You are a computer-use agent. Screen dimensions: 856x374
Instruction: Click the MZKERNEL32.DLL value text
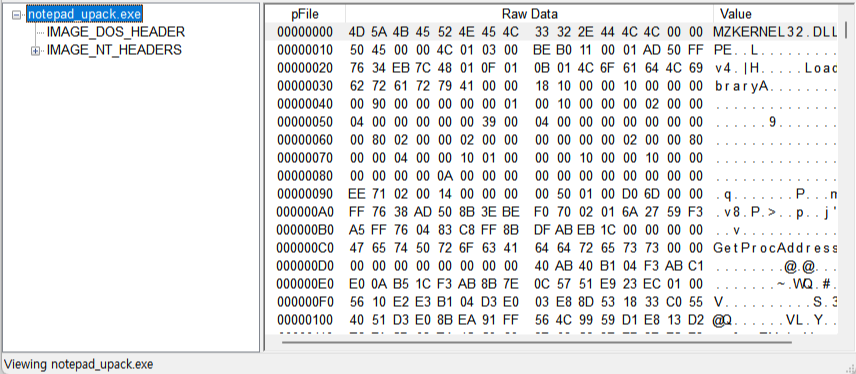(x=775, y=32)
